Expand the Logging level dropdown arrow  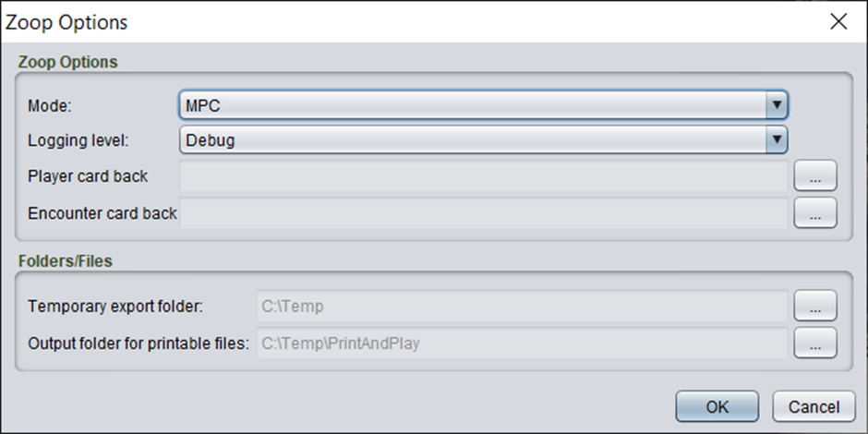[777, 140]
